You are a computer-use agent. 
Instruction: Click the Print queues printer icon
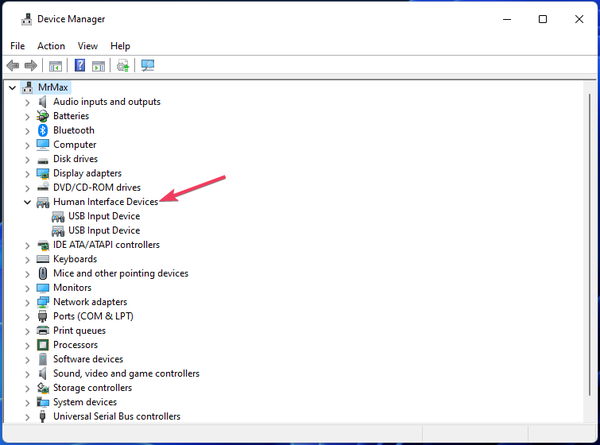tap(43, 331)
